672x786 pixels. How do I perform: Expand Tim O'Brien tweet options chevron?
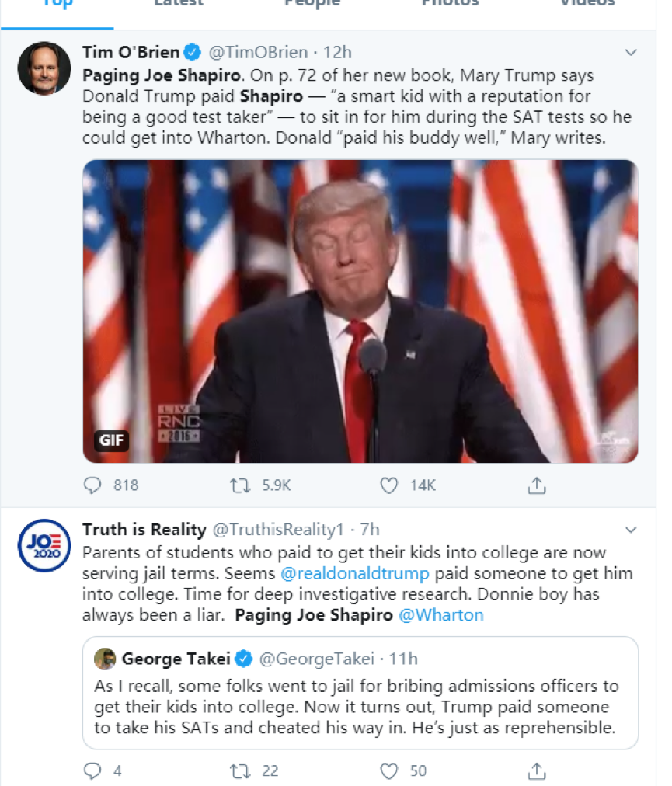click(x=631, y=53)
